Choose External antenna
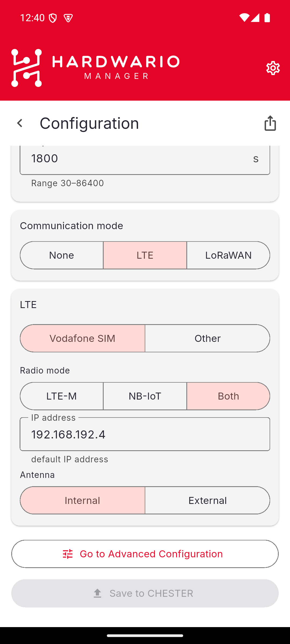This screenshot has height=644, width=290. (x=208, y=500)
